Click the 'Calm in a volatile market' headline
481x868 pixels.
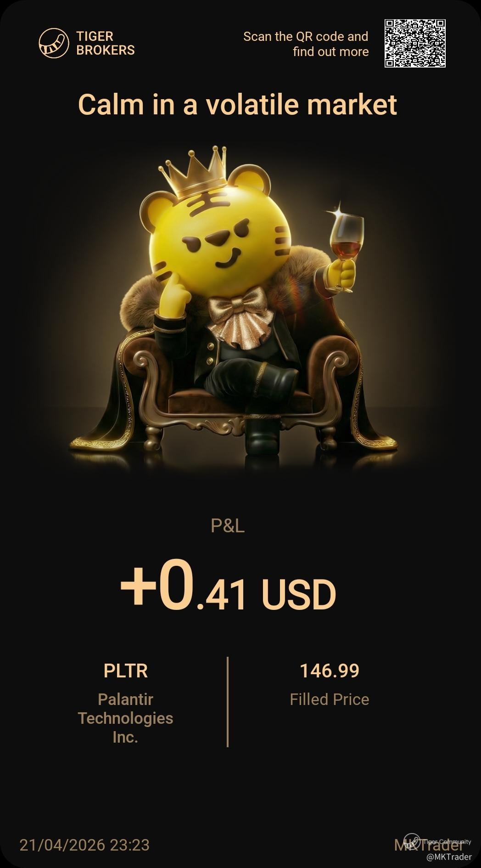tap(237, 104)
